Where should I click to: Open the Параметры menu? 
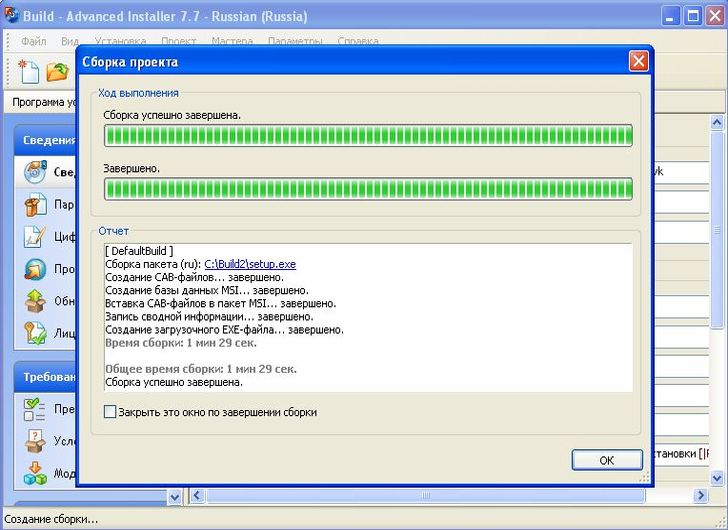[295, 41]
